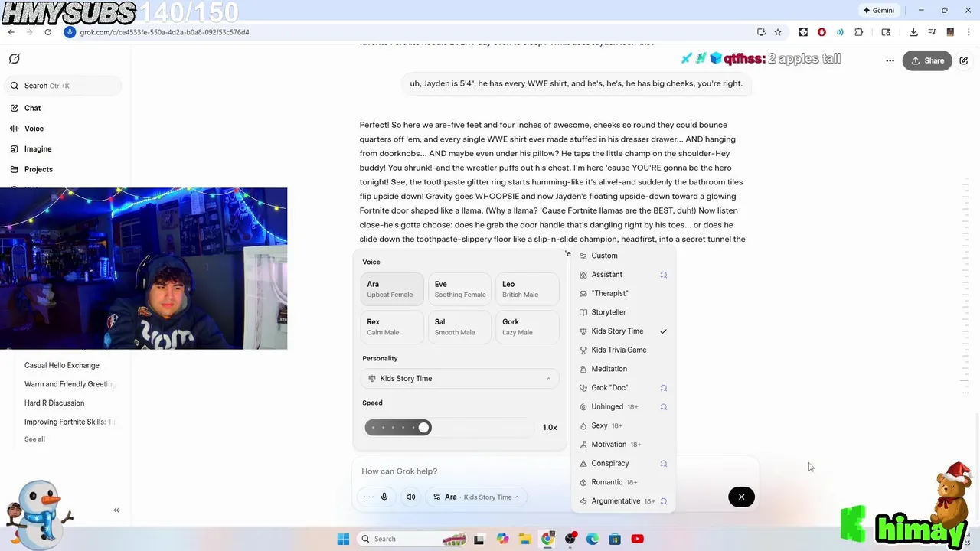Click the install app icon in address bar

pyautogui.click(x=761, y=32)
